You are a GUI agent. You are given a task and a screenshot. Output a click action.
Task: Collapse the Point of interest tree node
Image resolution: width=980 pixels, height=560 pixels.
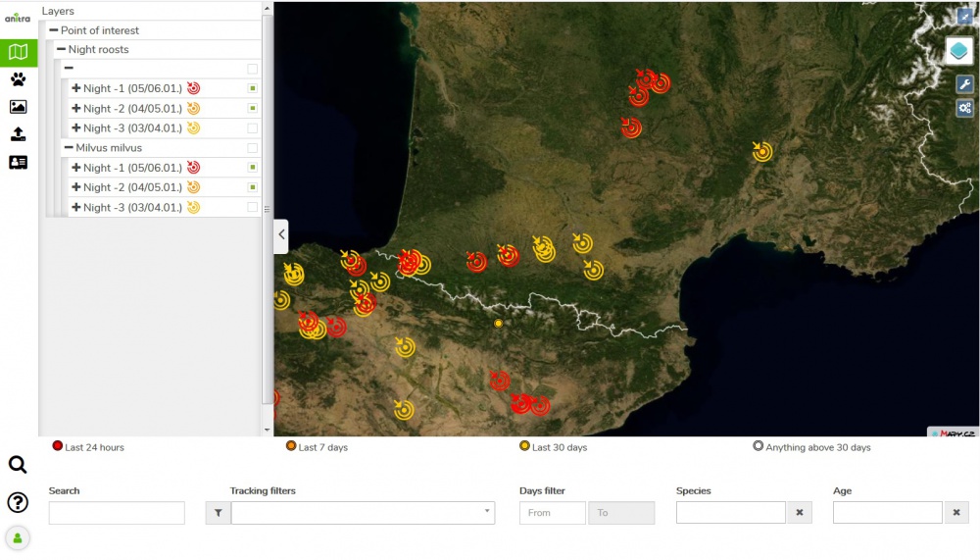[54, 30]
